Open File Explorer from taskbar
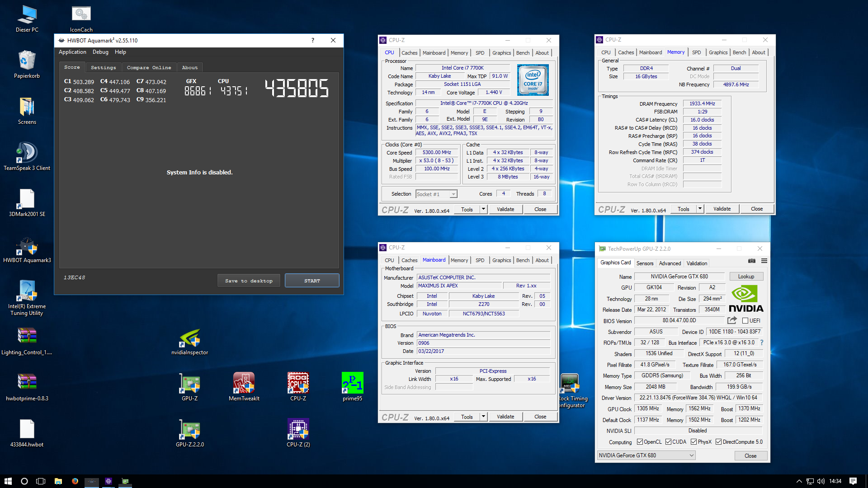Viewport: 868px width, 488px height. click(x=58, y=481)
